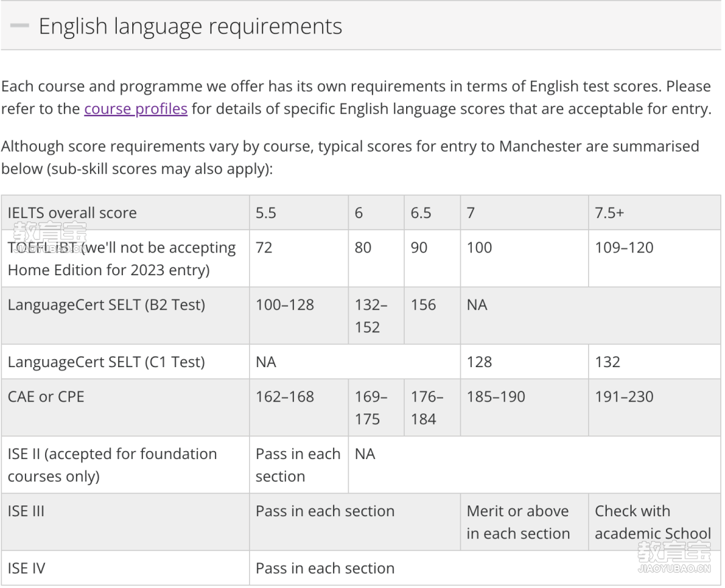Click the C1 Test 132 cell
The image size is (725, 588).
coord(654,362)
